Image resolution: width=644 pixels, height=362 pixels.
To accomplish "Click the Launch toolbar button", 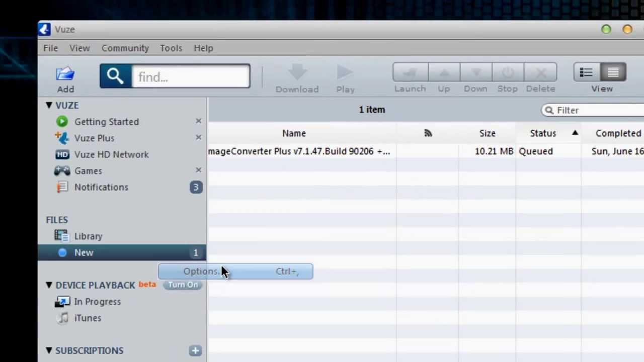I will pos(410,72).
